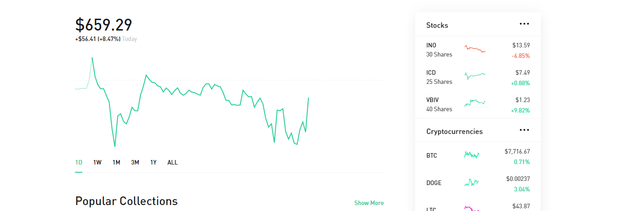Click the BTC price $7,716.67
Viewport: 644px width, 211px height.
517,151
